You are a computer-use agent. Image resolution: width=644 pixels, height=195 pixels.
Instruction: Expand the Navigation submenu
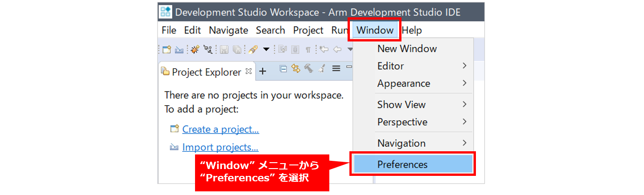[x=413, y=143]
